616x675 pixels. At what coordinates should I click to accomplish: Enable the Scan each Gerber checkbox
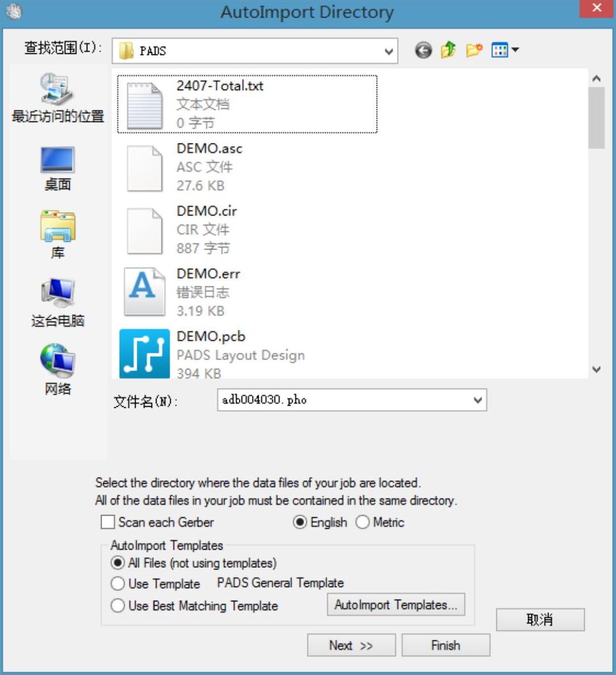tap(108, 522)
